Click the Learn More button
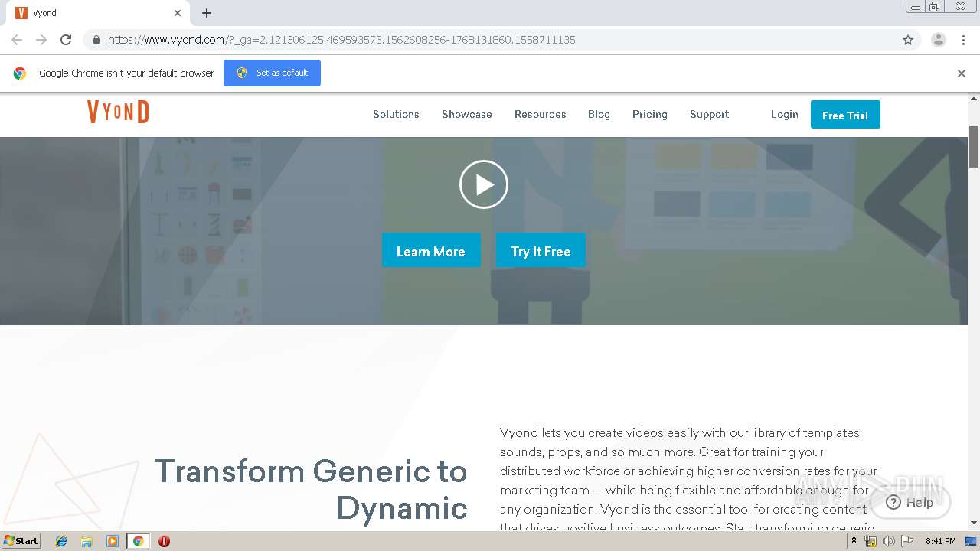 [x=431, y=251]
